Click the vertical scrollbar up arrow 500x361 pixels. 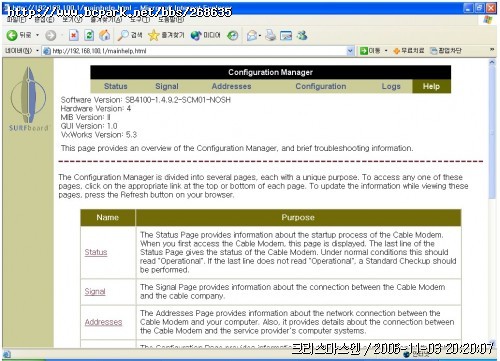(x=492, y=62)
